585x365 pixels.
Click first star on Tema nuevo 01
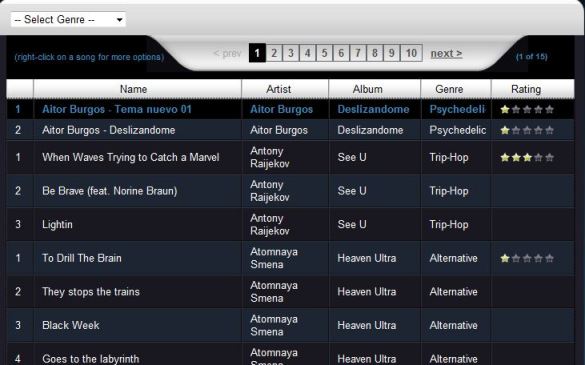pos(505,109)
